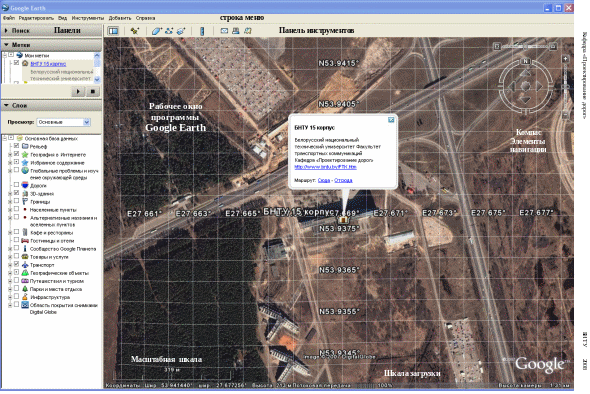The image size is (590, 394).
Task: Expand the Поиск panel
Action: [6, 30]
